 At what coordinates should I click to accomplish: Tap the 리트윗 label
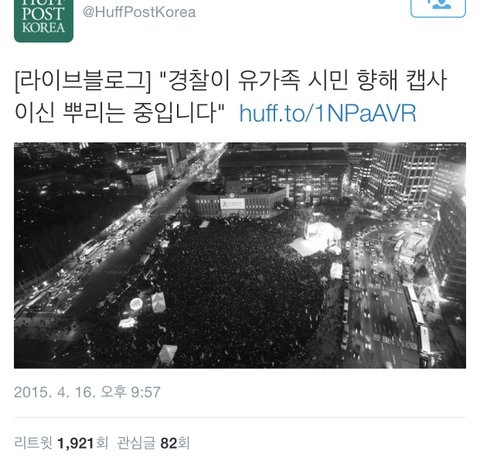tap(34, 443)
